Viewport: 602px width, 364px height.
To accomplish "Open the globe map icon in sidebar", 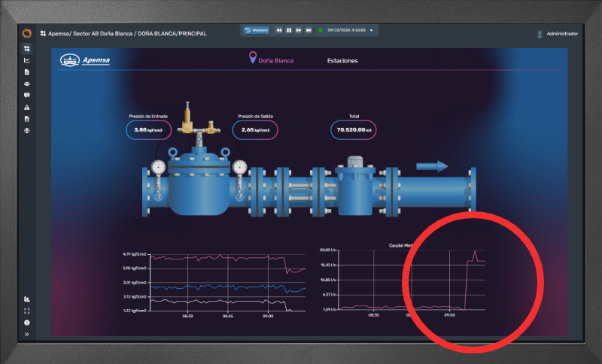I will pyautogui.click(x=27, y=131).
